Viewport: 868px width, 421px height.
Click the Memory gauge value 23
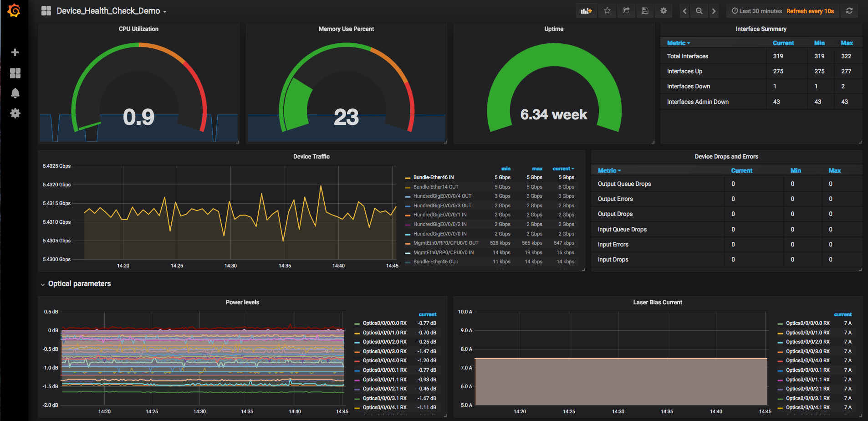346,117
